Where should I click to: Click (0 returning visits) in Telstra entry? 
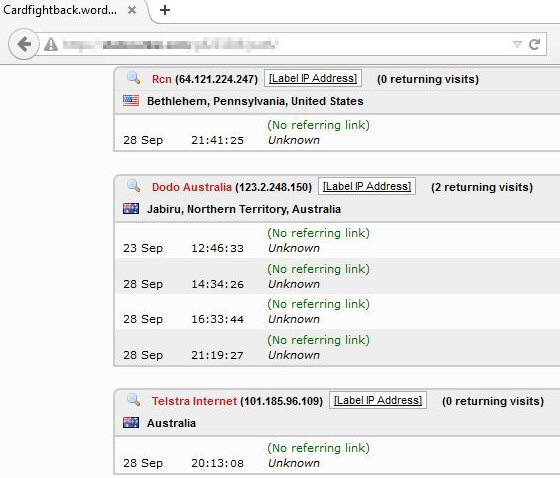click(x=493, y=401)
